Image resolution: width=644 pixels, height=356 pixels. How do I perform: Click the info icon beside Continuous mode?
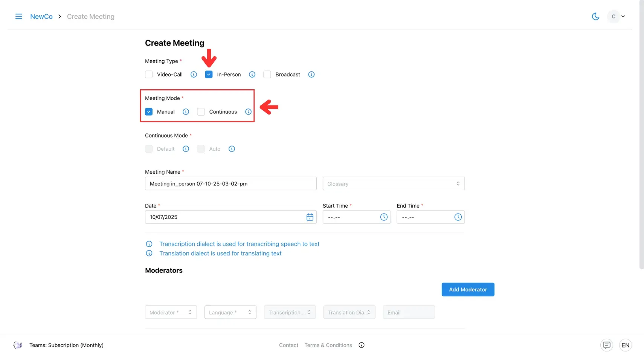(248, 112)
